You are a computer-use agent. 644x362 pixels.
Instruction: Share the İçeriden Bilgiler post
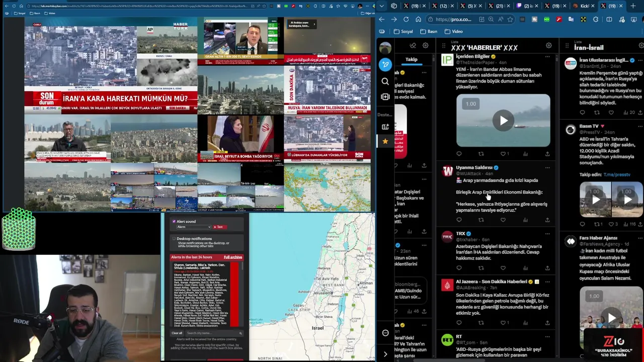(547, 154)
